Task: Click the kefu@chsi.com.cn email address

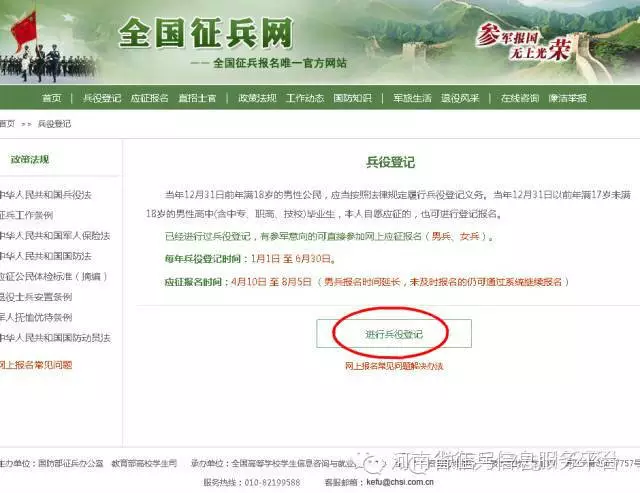Action: 400,482
